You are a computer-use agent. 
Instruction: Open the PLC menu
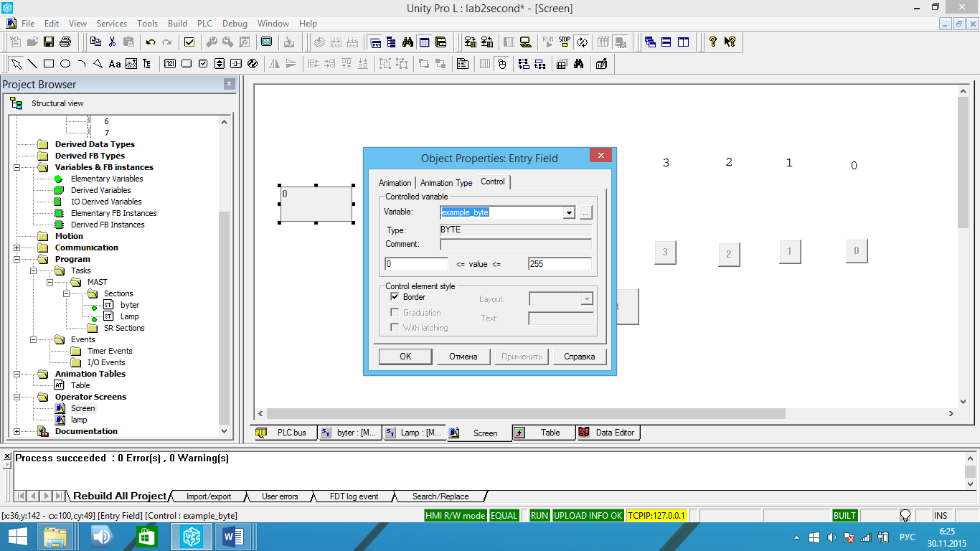pos(204,24)
